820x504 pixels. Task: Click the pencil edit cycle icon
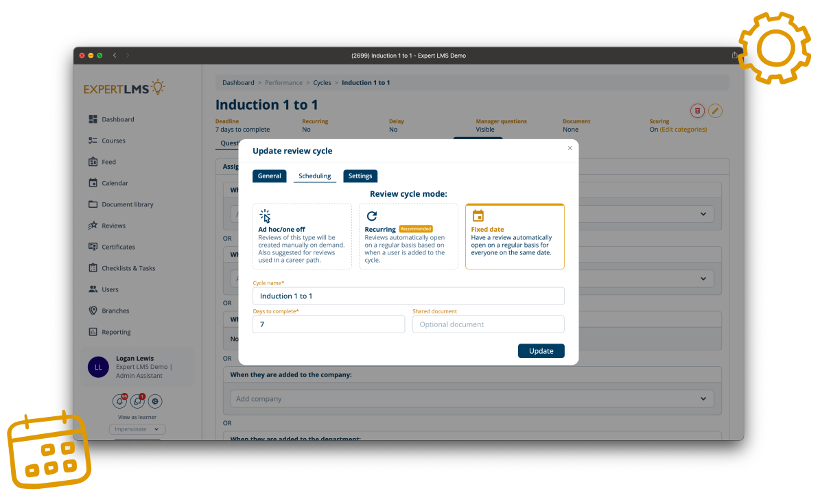715,110
